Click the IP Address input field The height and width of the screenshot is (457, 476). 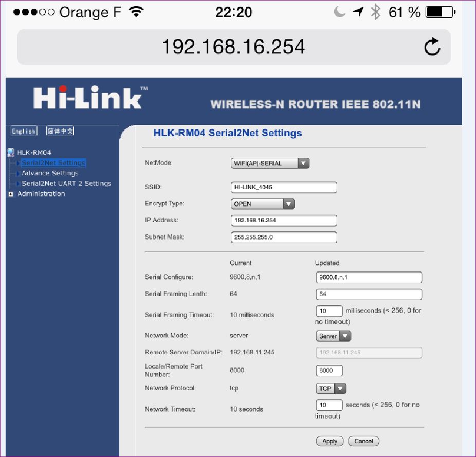click(x=284, y=220)
